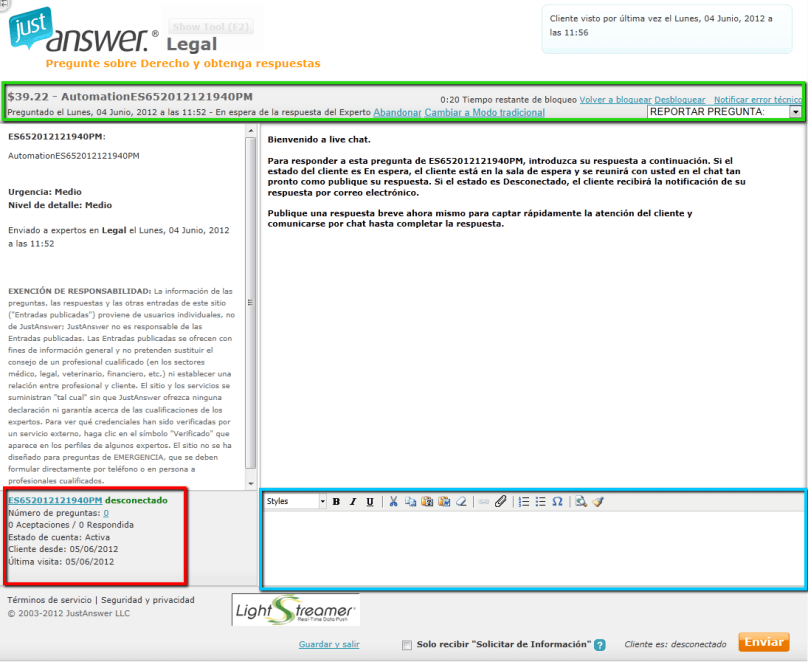This screenshot has width=808, height=662.
Task: Insert a numbered list
Action: point(524,502)
